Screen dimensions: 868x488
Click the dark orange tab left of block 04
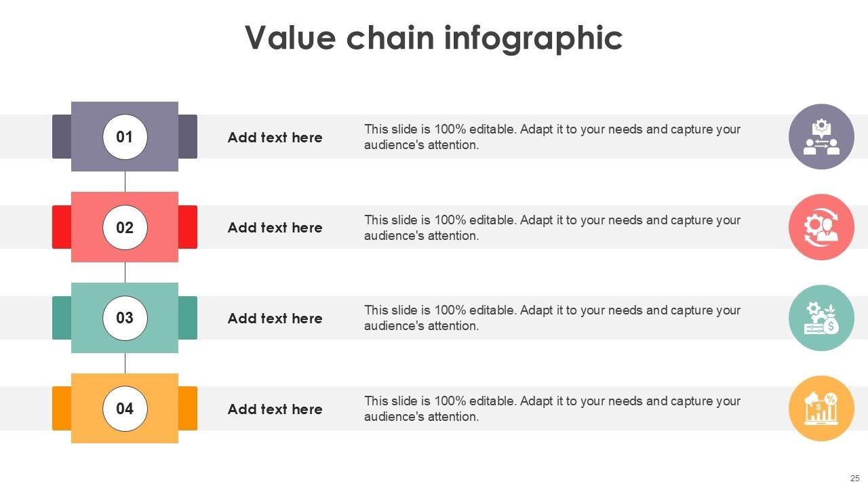(x=62, y=409)
